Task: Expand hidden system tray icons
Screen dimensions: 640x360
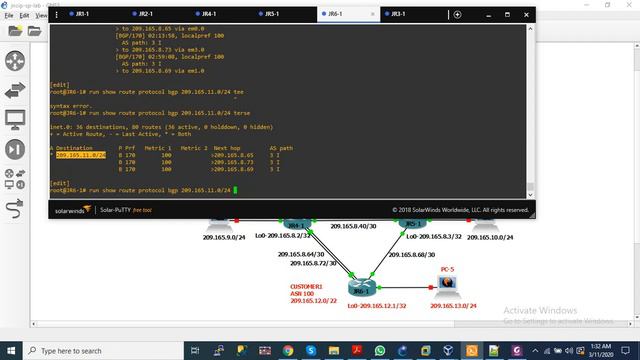Action: coord(535,351)
